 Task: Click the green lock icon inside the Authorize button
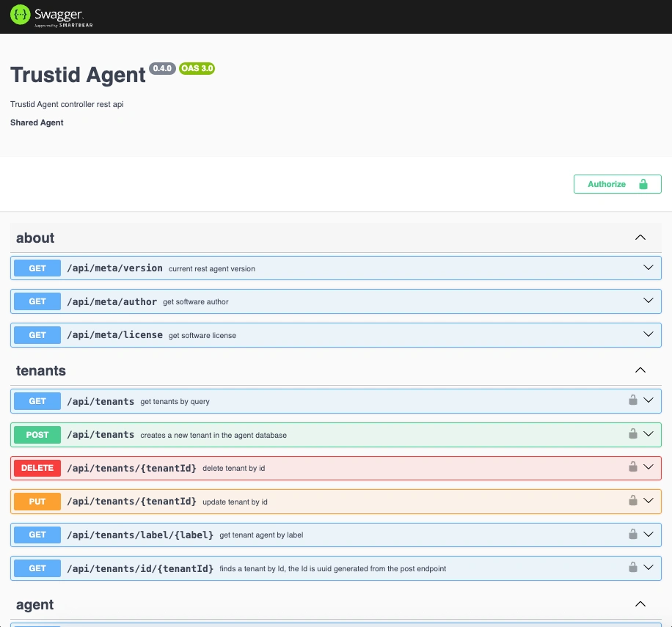tap(642, 184)
